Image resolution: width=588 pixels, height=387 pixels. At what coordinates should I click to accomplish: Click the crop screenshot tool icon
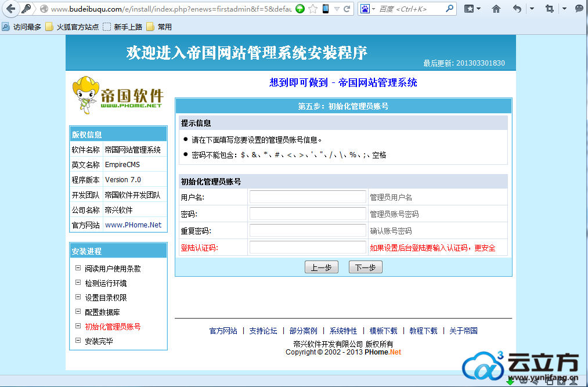(x=550, y=9)
